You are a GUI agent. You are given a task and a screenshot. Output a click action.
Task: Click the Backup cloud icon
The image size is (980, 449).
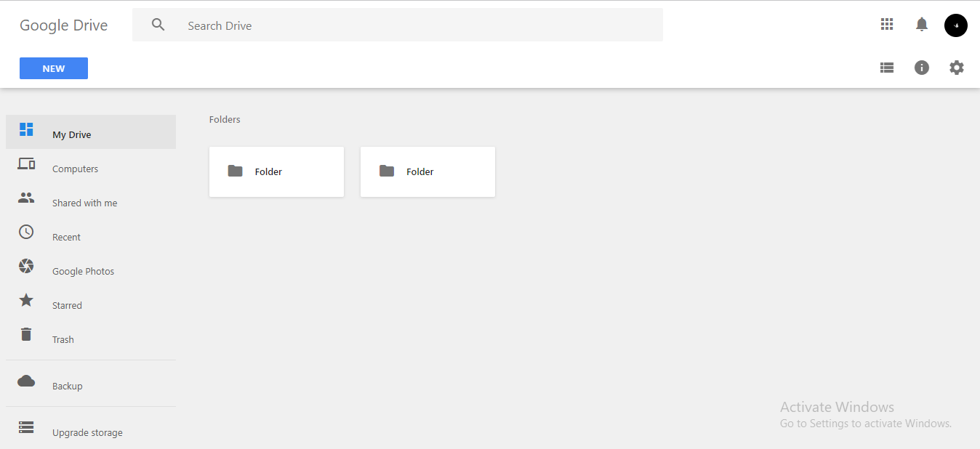point(26,381)
